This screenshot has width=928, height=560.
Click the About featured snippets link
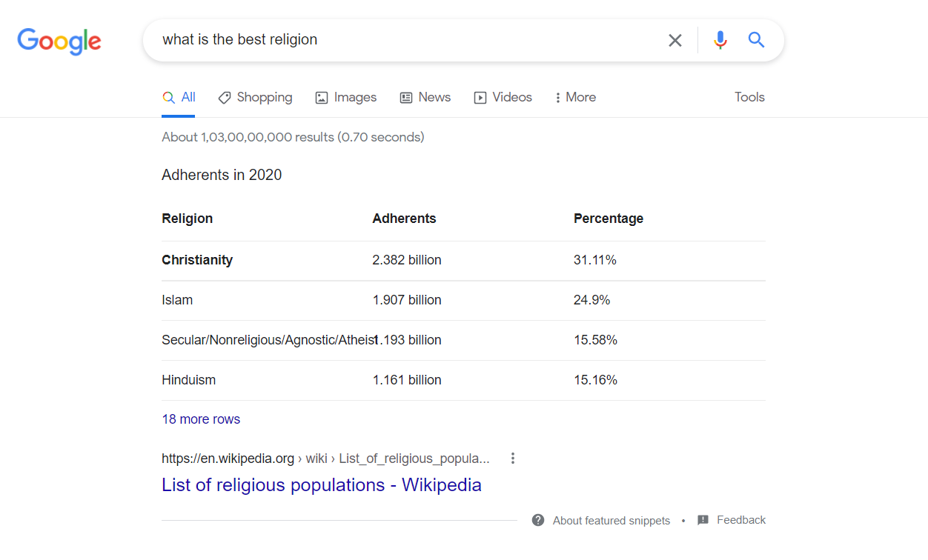tap(611, 519)
